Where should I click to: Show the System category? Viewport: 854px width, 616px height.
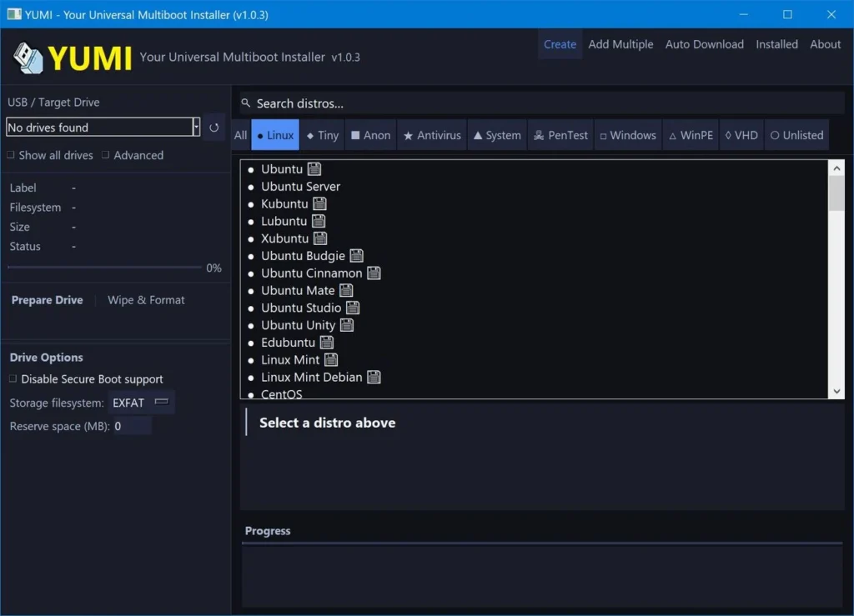(x=497, y=135)
